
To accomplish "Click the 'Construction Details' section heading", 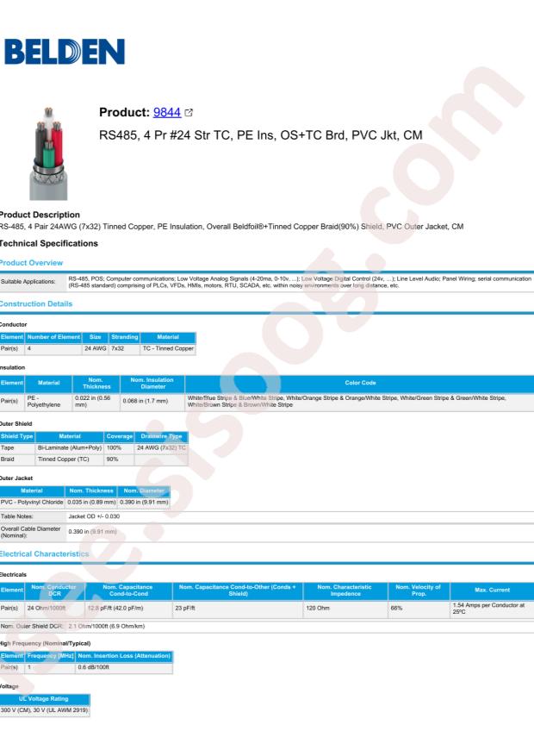I will tap(36, 303).
